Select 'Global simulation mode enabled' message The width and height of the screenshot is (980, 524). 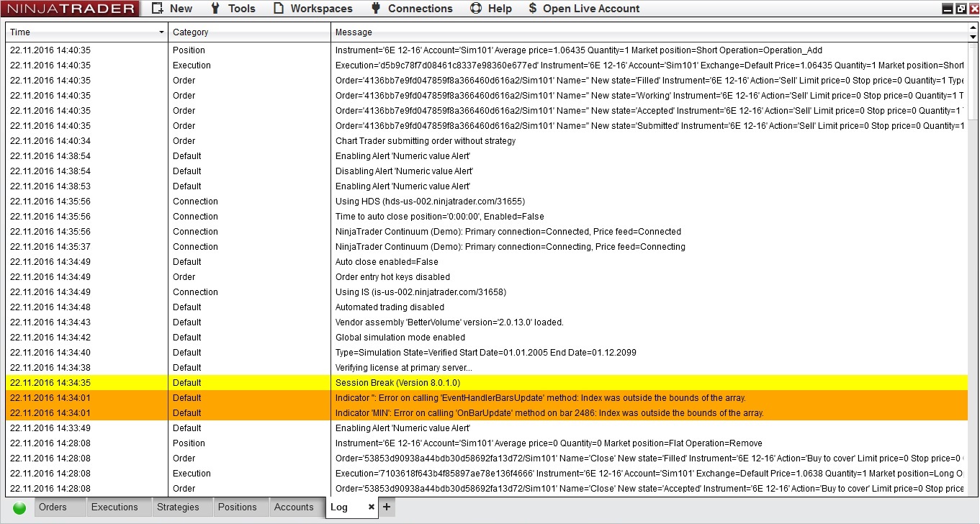pos(400,338)
